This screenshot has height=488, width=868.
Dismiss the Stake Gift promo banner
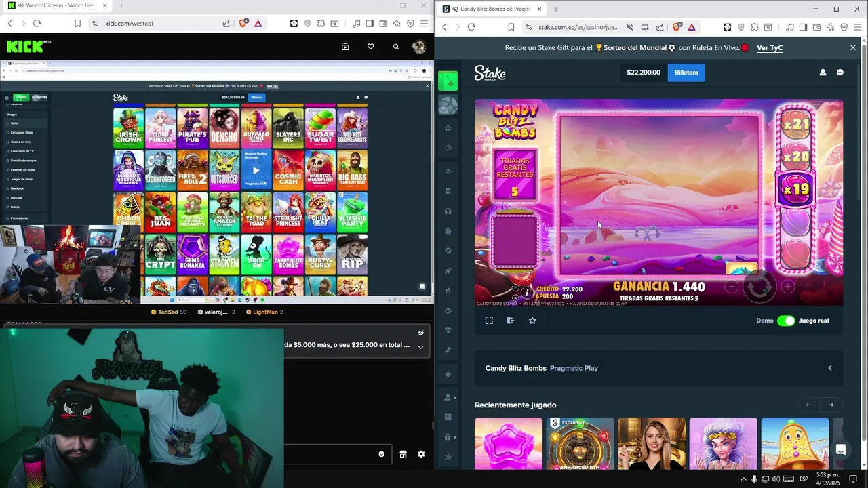853,47
